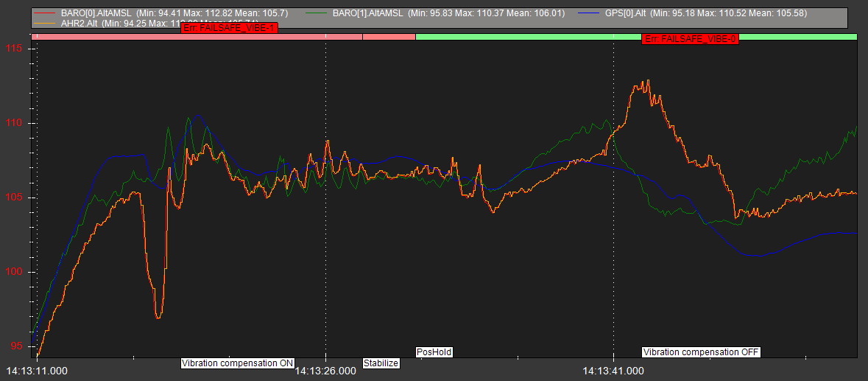Click the PosHold mode label

(x=434, y=352)
